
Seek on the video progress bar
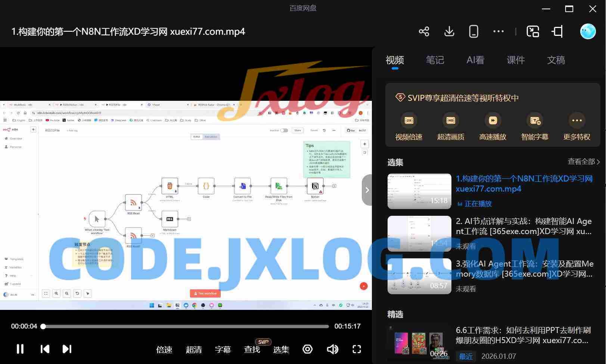point(186,326)
